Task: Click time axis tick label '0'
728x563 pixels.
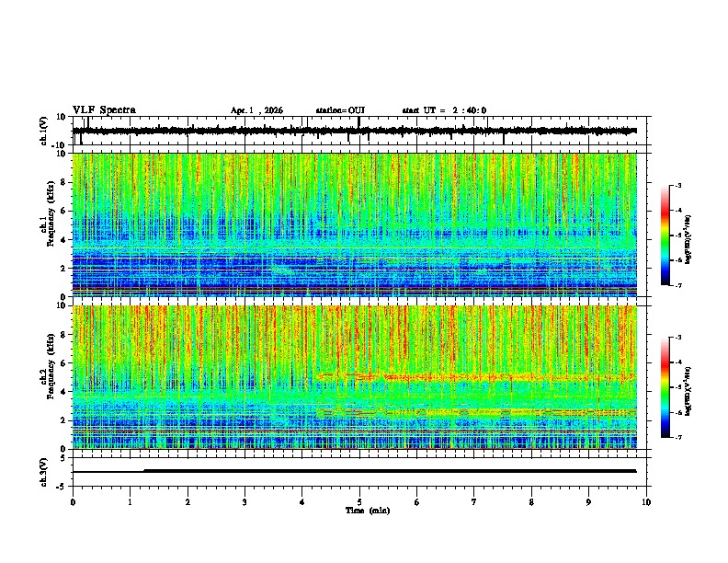Action: (73, 502)
